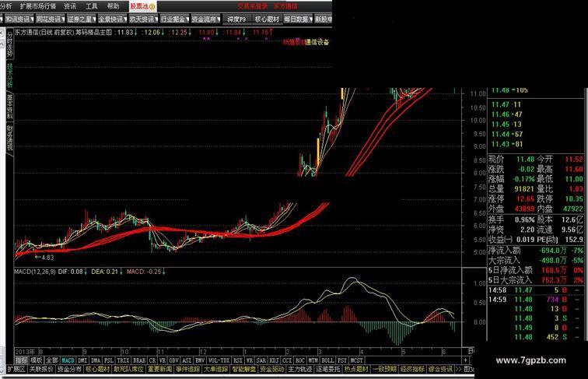
Task: Open 事件追踪 panel
Action: click(x=188, y=369)
